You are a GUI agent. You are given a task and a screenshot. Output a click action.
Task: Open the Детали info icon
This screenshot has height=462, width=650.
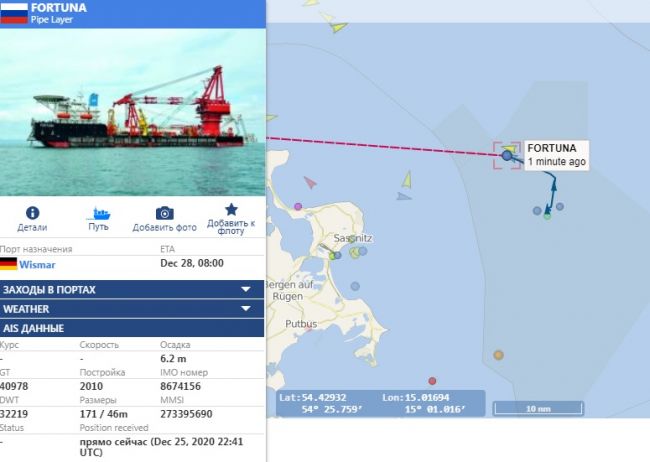coord(32,213)
